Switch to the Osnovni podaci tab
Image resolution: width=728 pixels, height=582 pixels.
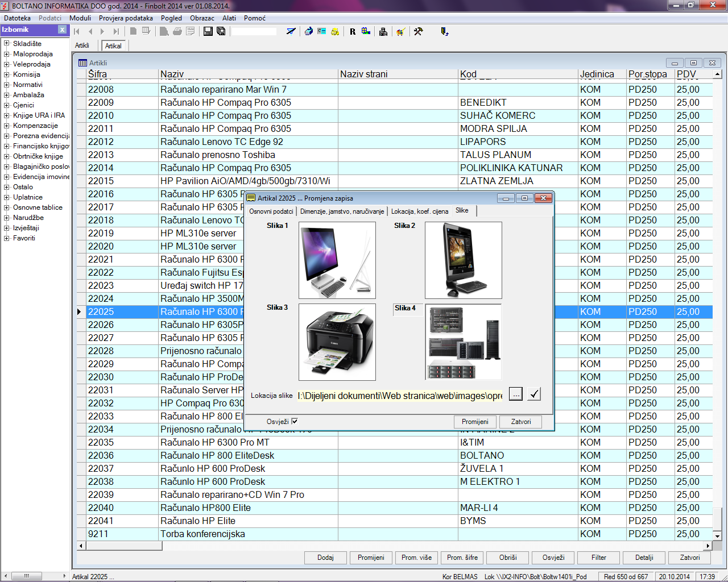[271, 211]
